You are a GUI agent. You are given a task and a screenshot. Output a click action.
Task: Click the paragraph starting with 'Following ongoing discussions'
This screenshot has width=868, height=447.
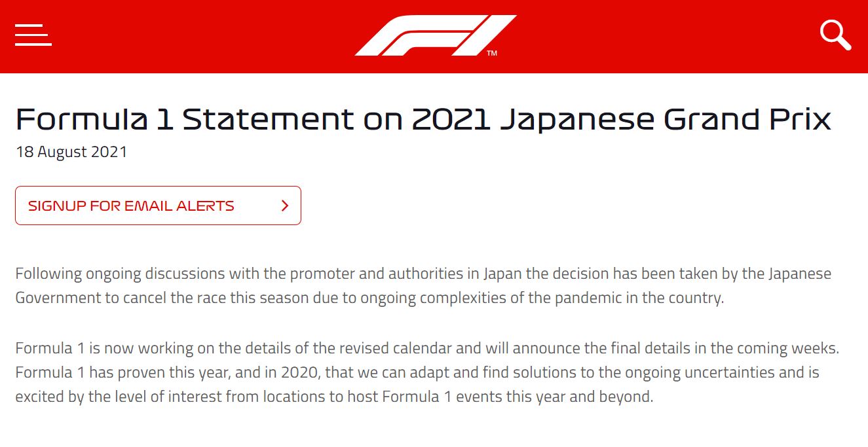pyautogui.click(x=423, y=285)
